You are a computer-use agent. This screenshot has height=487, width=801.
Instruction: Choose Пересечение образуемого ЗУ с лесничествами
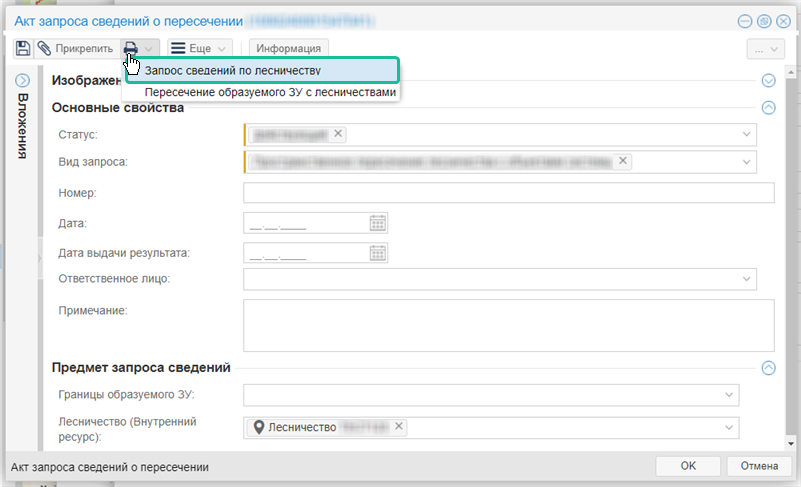tap(271, 92)
